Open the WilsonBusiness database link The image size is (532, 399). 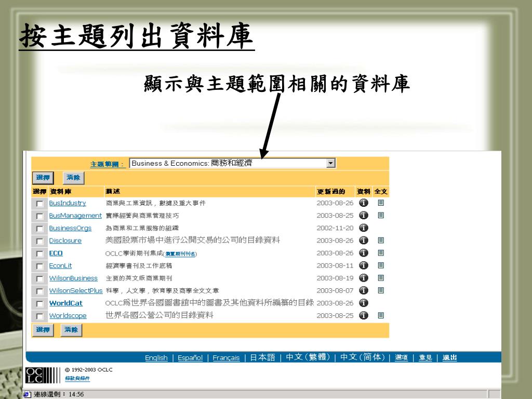tap(73, 278)
